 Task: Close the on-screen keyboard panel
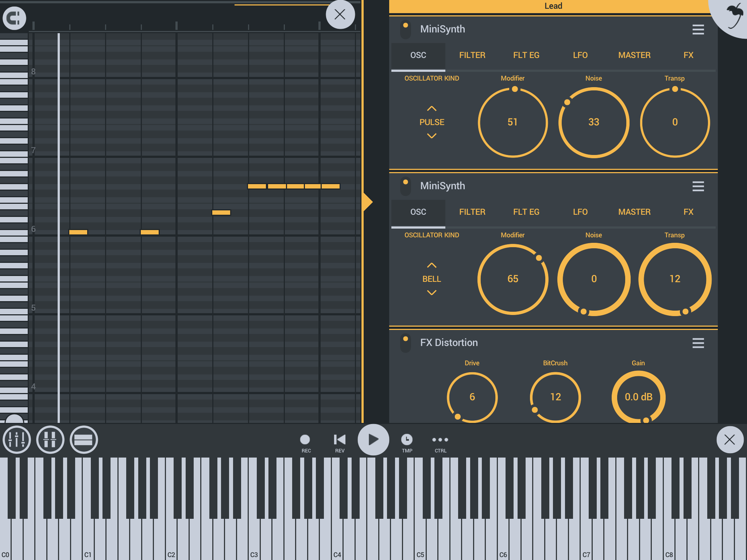click(729, 440)
